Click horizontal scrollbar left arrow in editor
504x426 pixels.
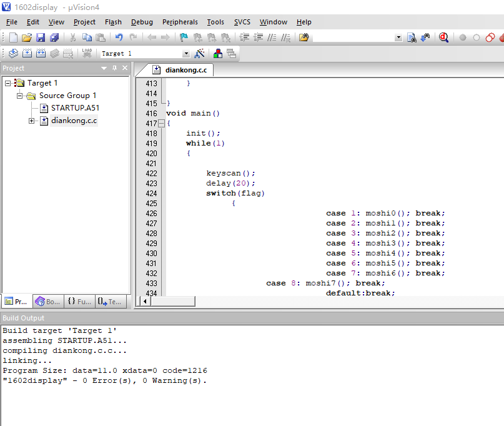(x=145, y=301)
